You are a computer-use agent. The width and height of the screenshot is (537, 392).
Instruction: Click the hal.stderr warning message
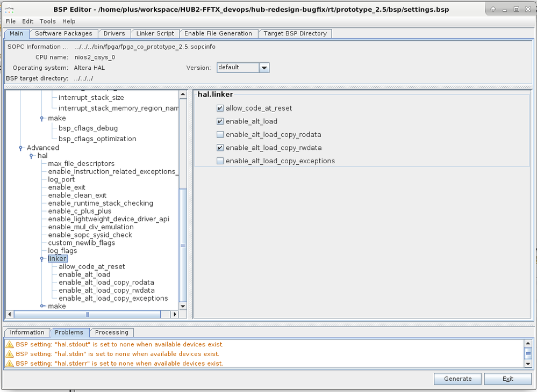(119, 364)
